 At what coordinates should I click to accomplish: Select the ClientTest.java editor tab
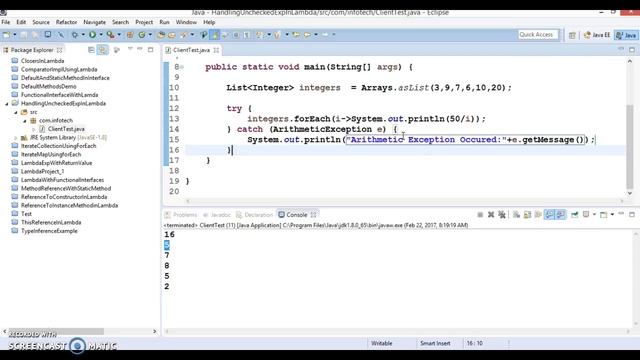click(x=191, y=50)
